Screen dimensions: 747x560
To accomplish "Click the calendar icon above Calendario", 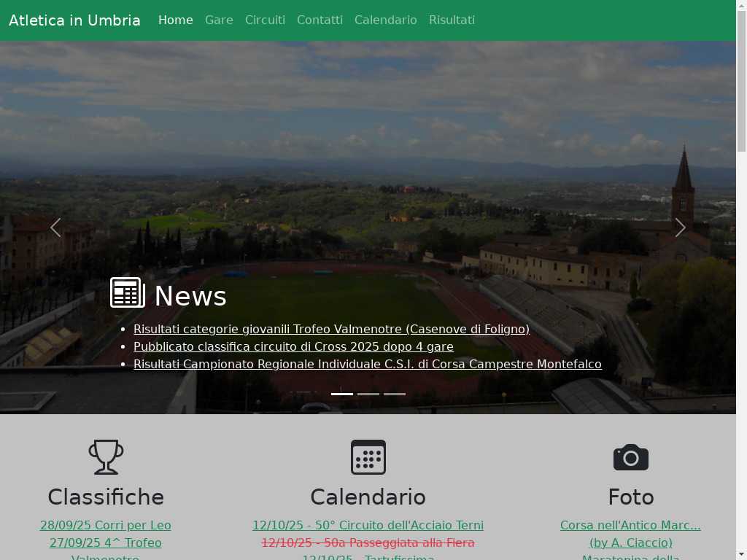I will 368,457.
